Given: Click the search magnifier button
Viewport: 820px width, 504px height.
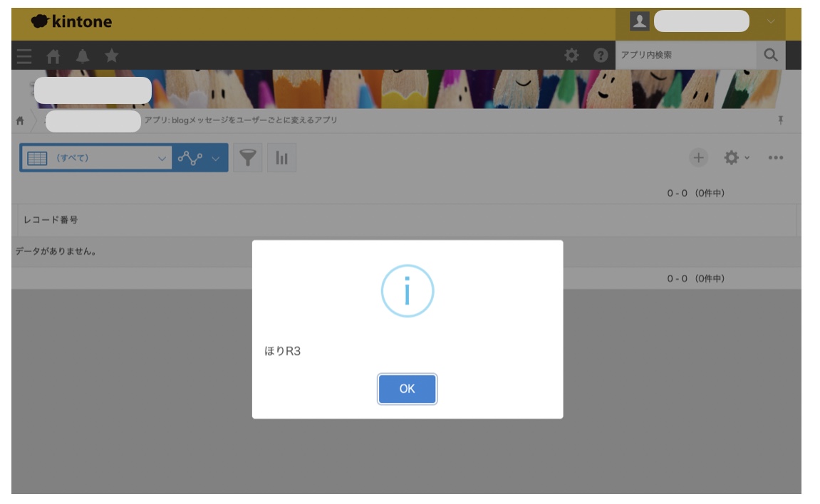Looking at the screenshot, I should point(771,55).
